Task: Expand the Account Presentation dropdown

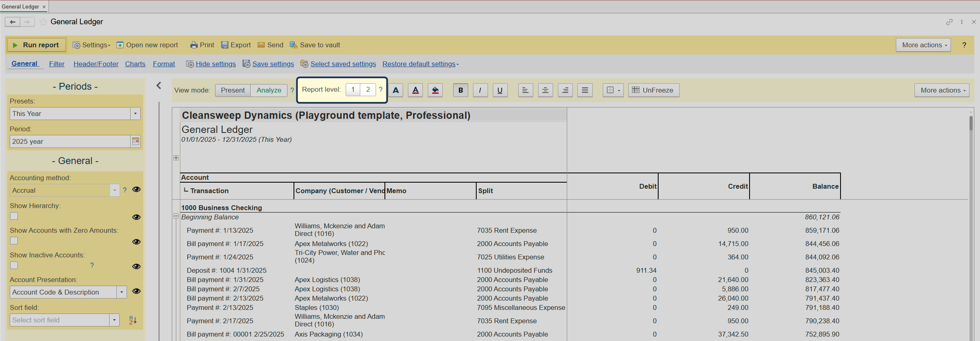Action: point(121,292)
